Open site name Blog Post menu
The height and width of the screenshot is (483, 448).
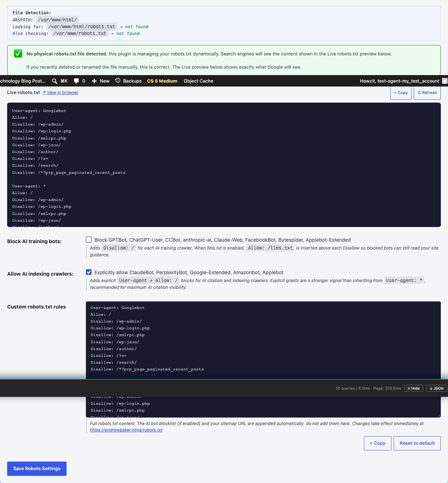[x=23, y=81]
